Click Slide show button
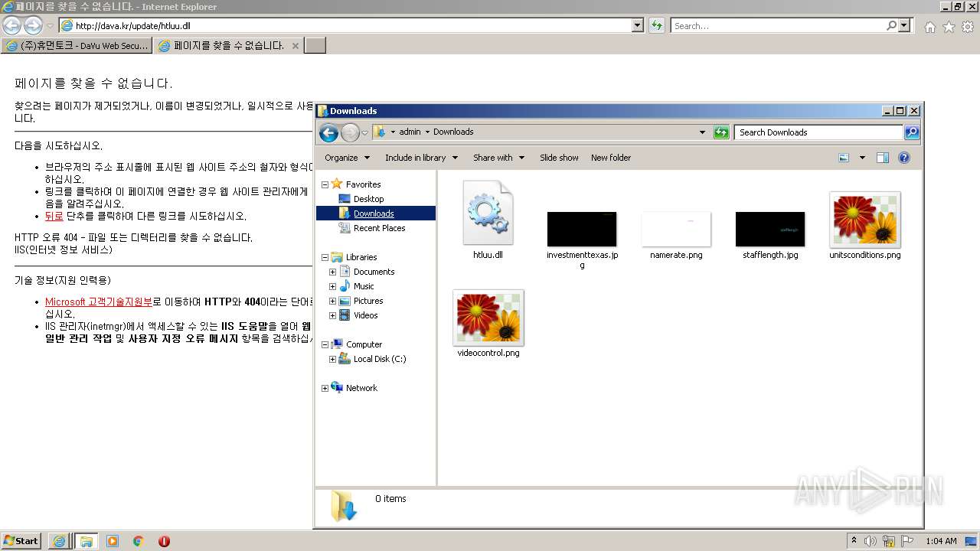This screenshot has width=980, height=551. pos(559,158)
